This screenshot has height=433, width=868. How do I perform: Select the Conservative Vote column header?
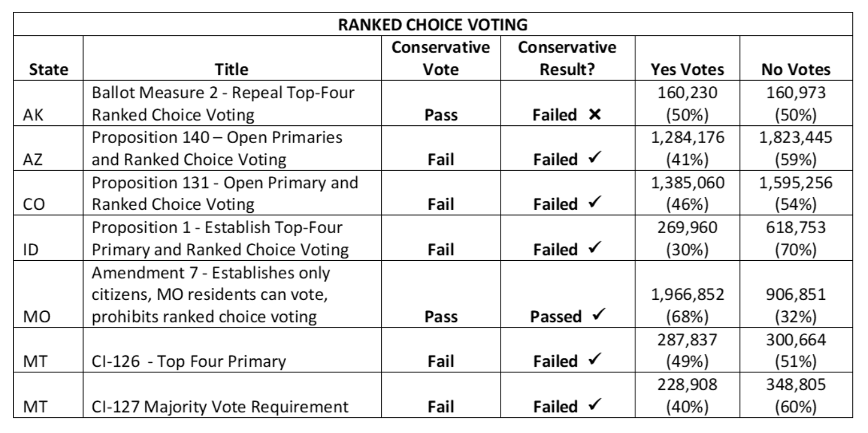coord(441,58)
